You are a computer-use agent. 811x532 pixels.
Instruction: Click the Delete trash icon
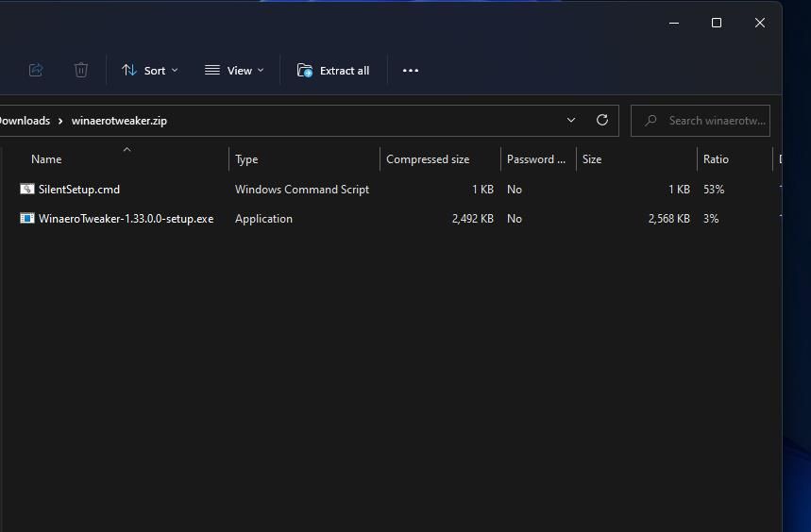pyautogui.click(x=80, y=70)
